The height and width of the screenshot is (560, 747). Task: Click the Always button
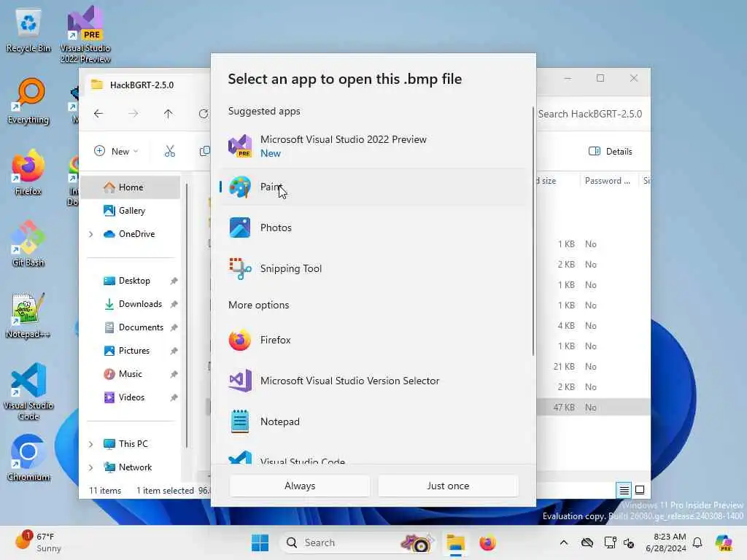click(300, 486)
